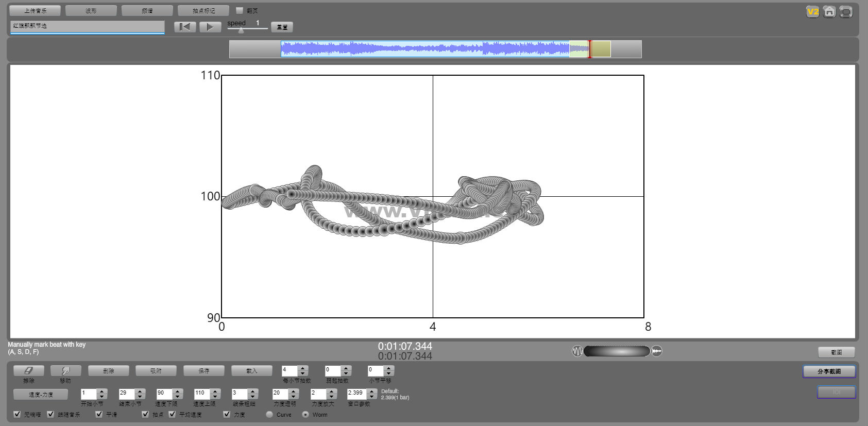Play the loaded music

210,27
